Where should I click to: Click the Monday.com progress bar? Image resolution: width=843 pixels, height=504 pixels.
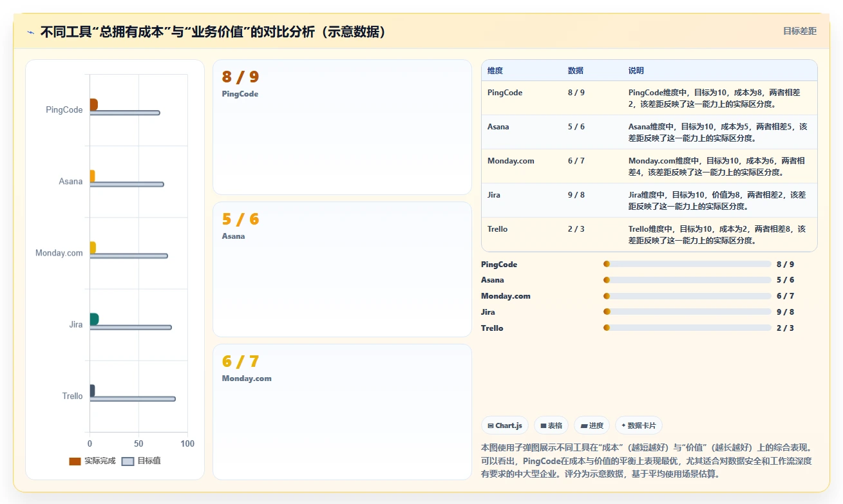[687, 296]
